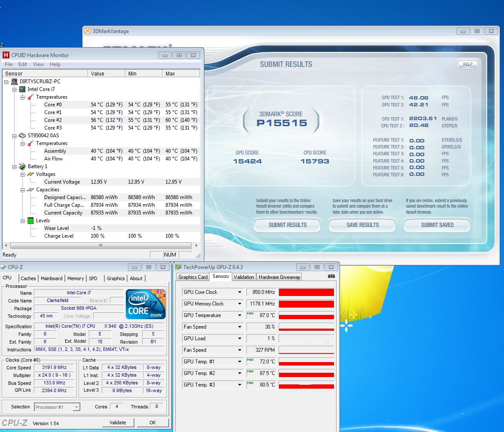Click the Save Results button in 3DMark
504x432 pixels.
[x=363, y=225]
